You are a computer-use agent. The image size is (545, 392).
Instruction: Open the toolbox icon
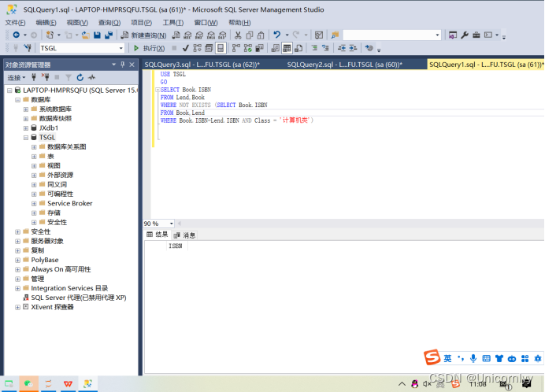(476, 35)
